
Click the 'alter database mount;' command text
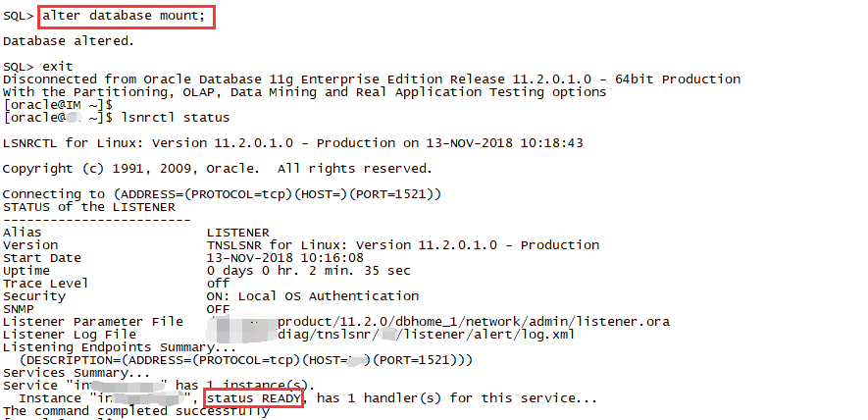[124, 16]
